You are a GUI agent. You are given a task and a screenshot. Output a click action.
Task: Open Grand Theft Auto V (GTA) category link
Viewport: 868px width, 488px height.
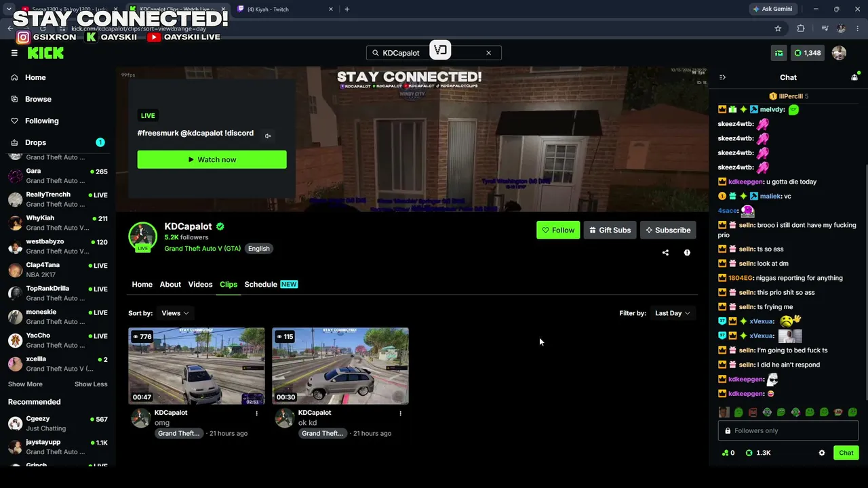click(x=202, y=249)
